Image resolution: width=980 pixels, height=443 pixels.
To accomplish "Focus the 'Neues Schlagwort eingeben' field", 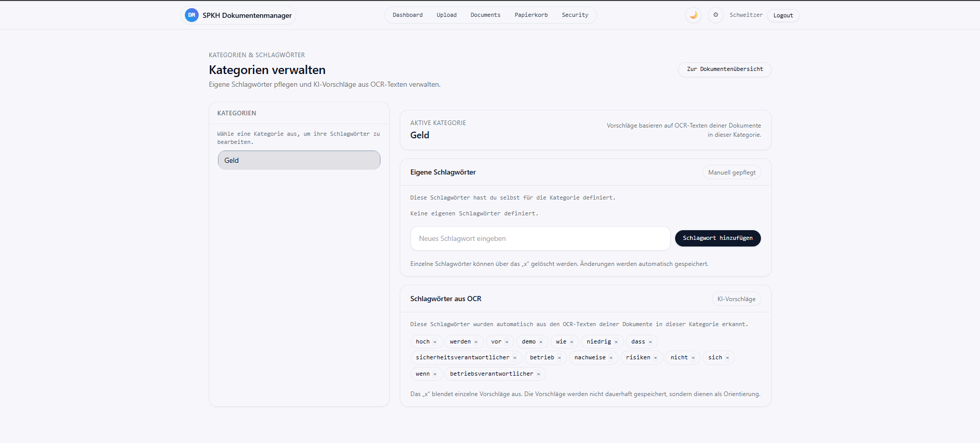I will [540, 238].
